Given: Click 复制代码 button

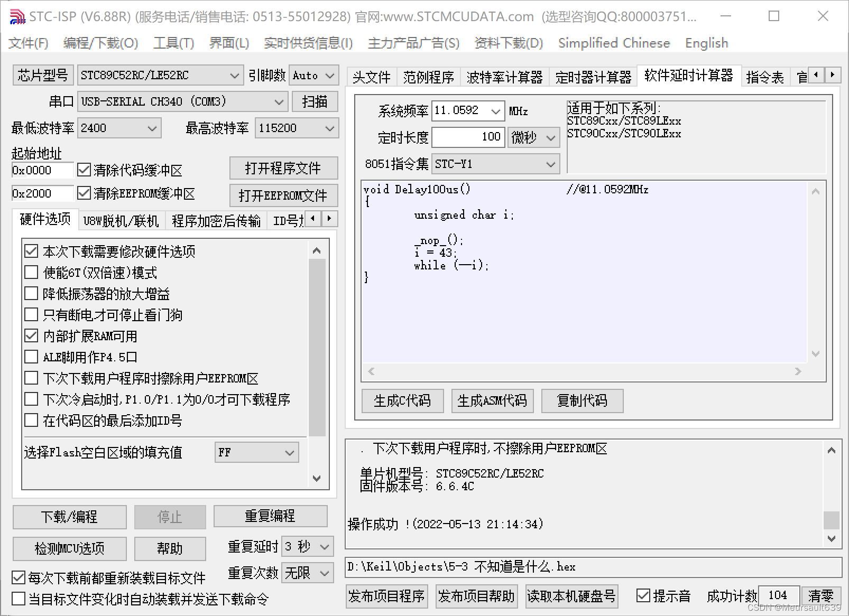Looking at the screenshot, I should point(582,400).
